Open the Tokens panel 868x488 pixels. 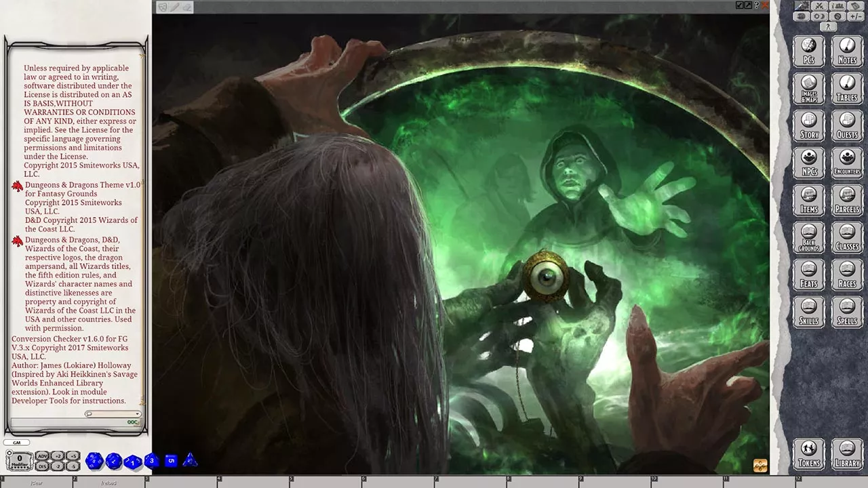809,454
